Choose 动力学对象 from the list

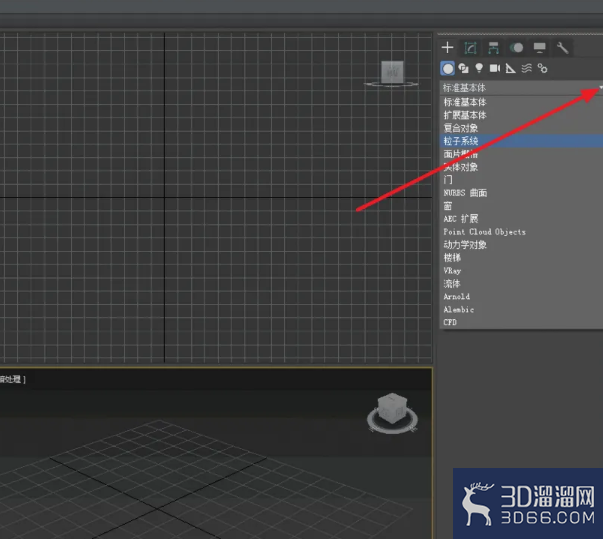pos(521,245)
